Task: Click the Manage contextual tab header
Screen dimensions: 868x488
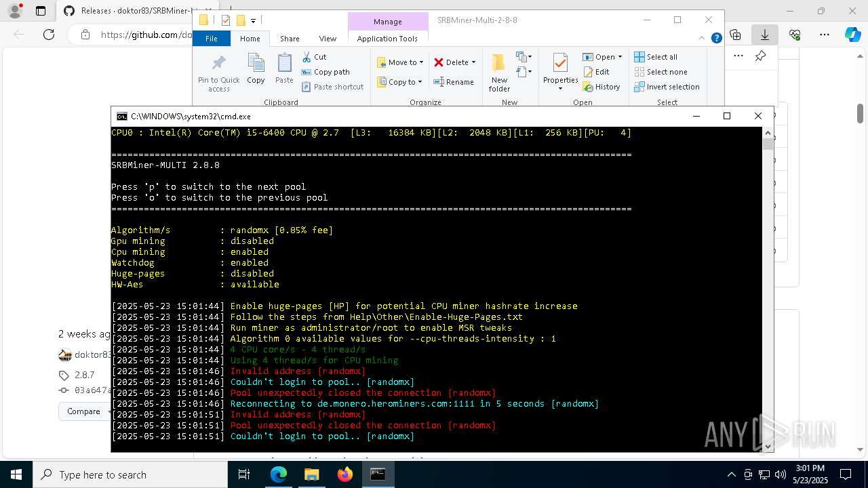Action: coord(387,22)
